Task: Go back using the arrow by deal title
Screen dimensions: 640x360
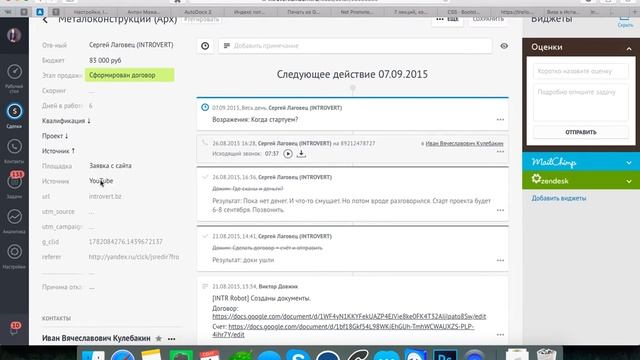Action: pos(45,20)
